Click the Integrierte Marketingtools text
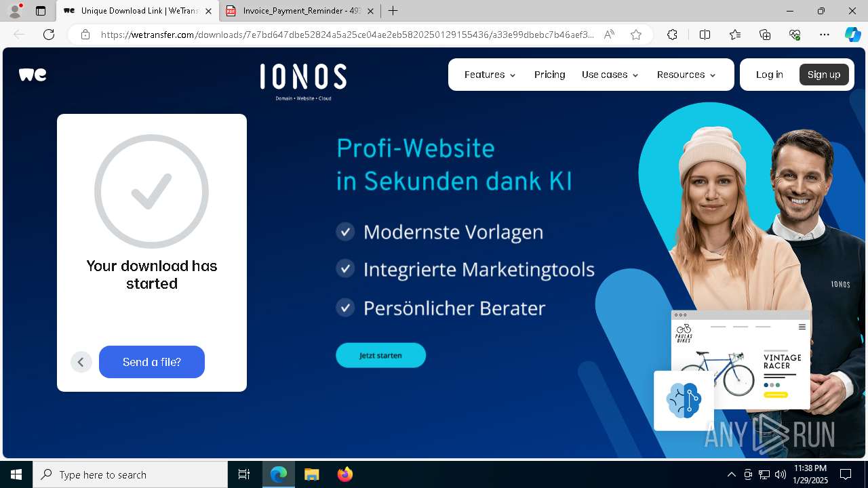The width and height of the screenshot is (868, 488). click(479, 270)
